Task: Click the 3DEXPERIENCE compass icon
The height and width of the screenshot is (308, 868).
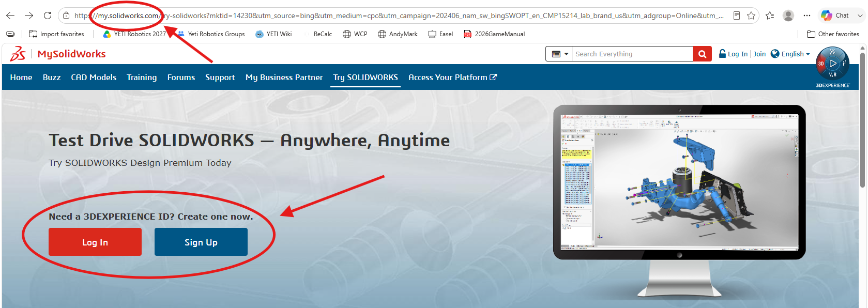Action: click(x=832, y=64)
